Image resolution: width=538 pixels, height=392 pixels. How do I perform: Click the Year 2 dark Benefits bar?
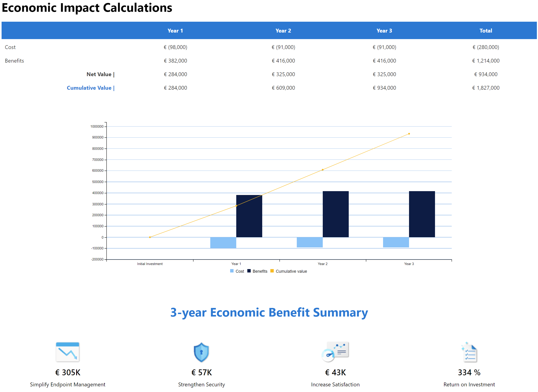pos(336,214)
